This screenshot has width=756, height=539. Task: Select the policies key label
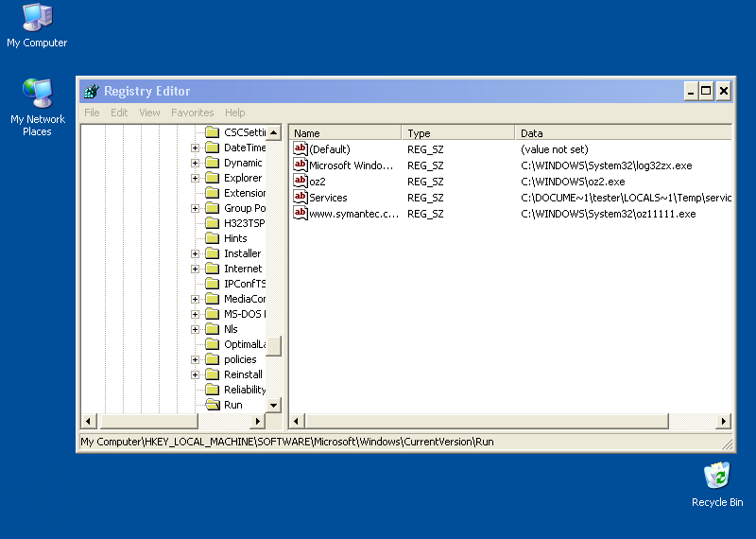point(240,359)
